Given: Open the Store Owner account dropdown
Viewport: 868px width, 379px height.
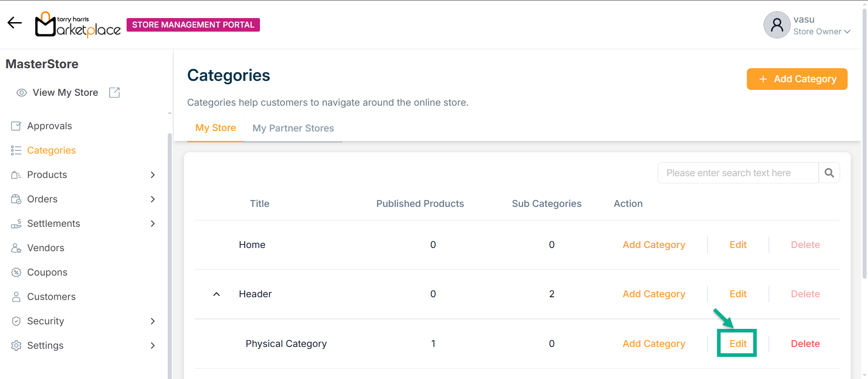Looking at the screenshot, I should click(847, 32).
